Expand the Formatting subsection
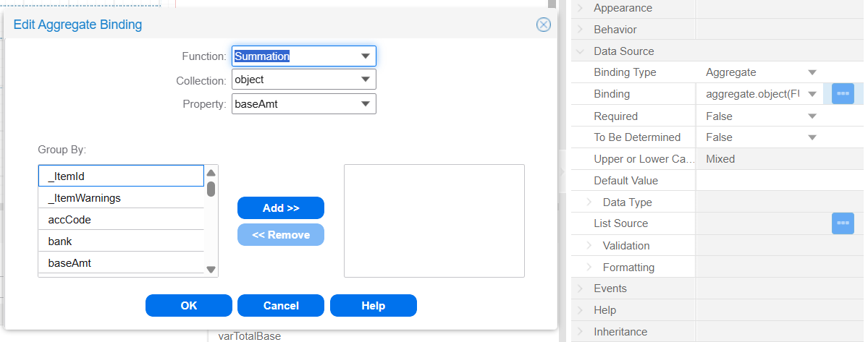The image size is (868, 342). pyautogui.click(x=589, y=268)
